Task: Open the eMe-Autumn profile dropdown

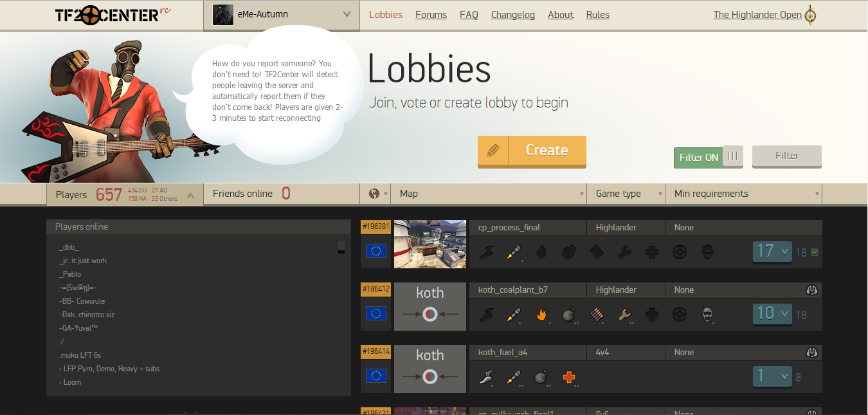Action: tap(282, 15)
